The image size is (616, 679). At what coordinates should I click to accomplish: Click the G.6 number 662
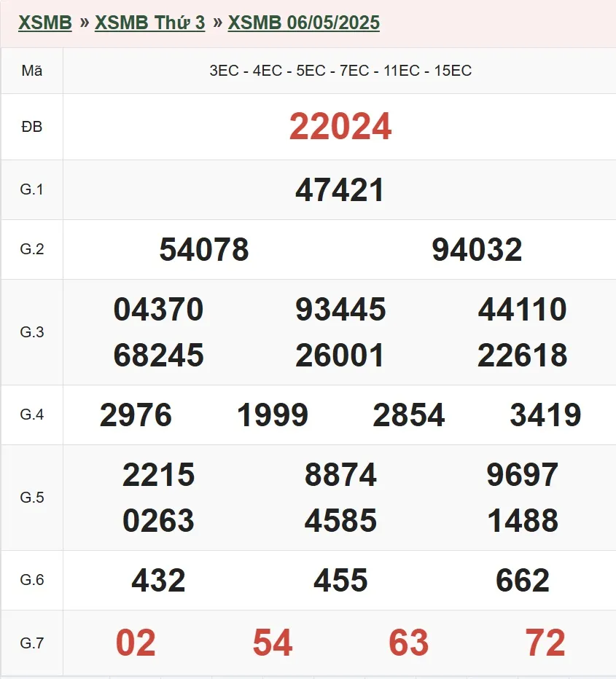point(522,581)
